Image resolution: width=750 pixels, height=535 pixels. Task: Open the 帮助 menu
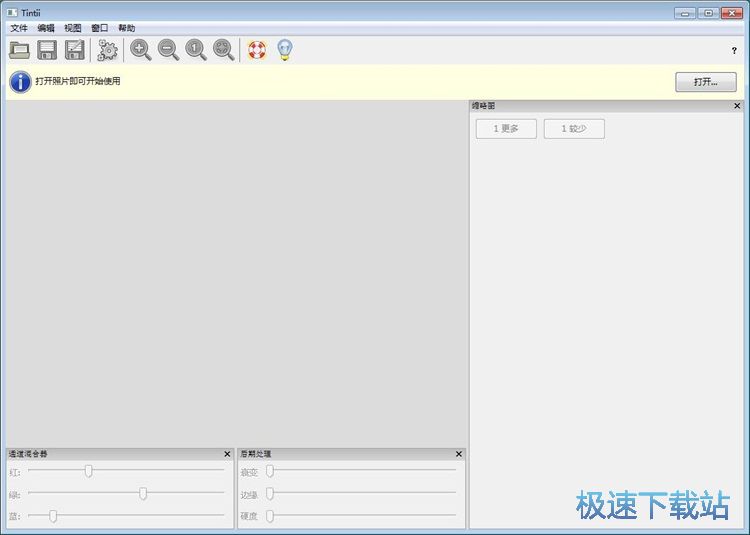point(127,28)
